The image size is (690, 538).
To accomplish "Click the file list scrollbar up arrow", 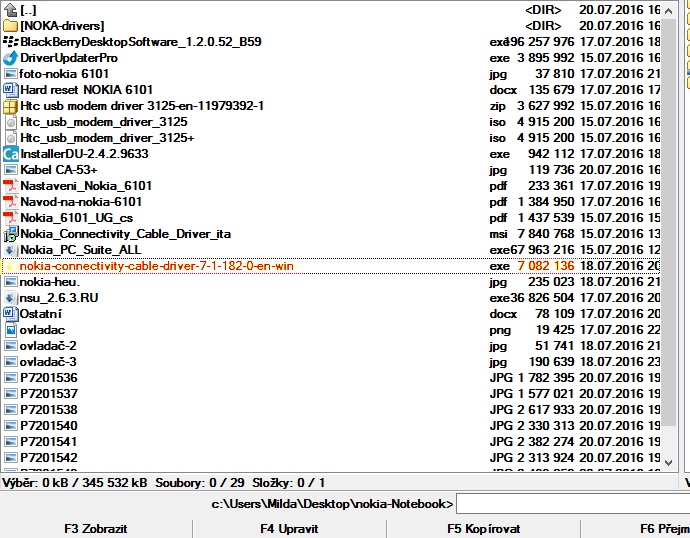I will (x=669, y=11).
